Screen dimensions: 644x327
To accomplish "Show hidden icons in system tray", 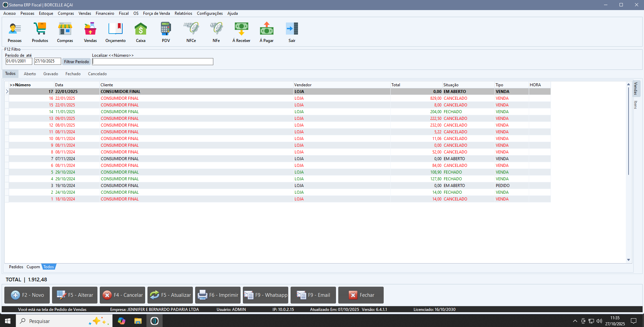I will tap(575, 321).
